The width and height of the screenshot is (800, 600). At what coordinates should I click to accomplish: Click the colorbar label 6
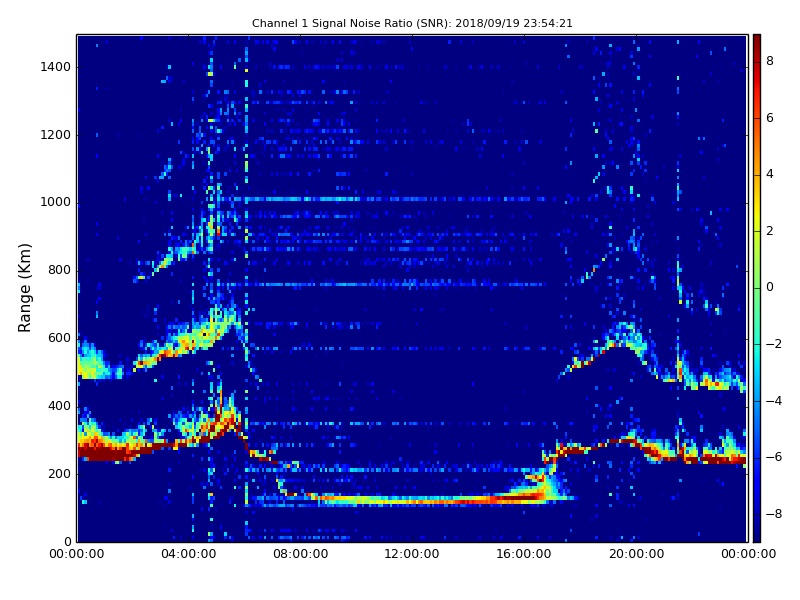770,118
